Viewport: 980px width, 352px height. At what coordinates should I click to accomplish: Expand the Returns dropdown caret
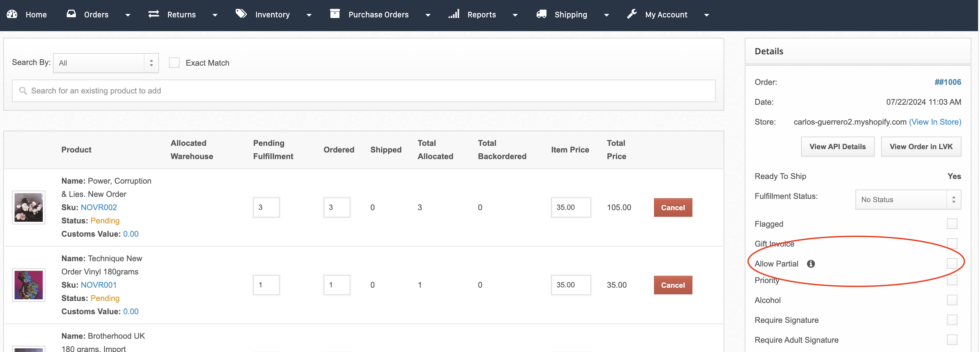[215, 15]
